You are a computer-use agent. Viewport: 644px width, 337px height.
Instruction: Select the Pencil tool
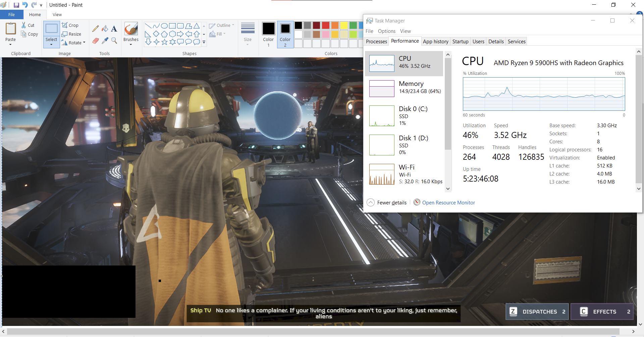pyautogui.click(x=96, y=29)
